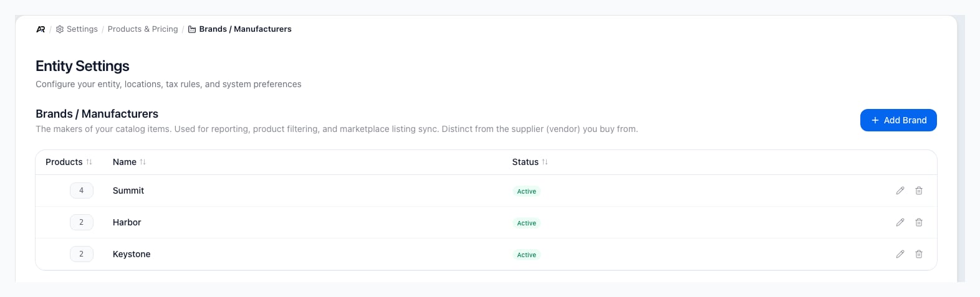This screenshot has height=297, width=980.
Task: Click the Summit brand name
Action: click(x=128, y=191)
